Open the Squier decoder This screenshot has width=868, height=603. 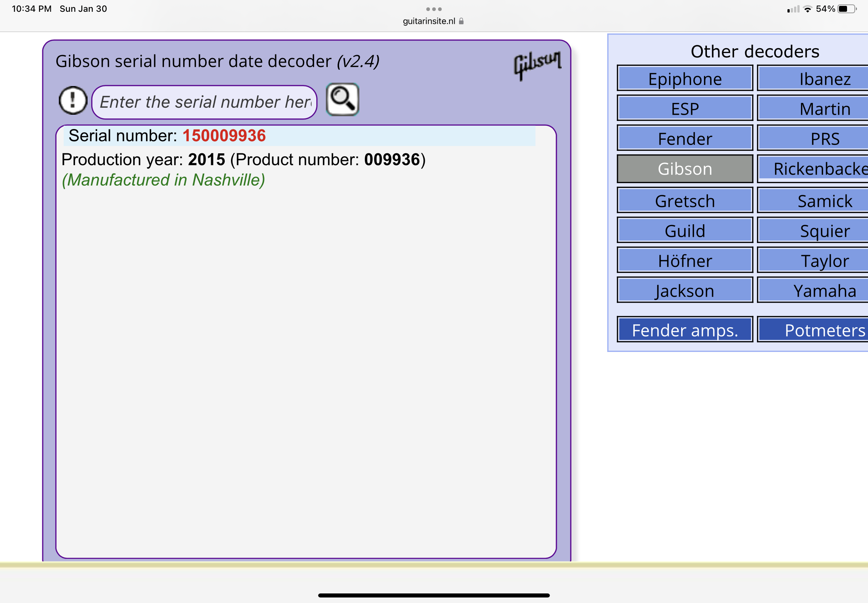pyautogui.click(x=813, y=230)
